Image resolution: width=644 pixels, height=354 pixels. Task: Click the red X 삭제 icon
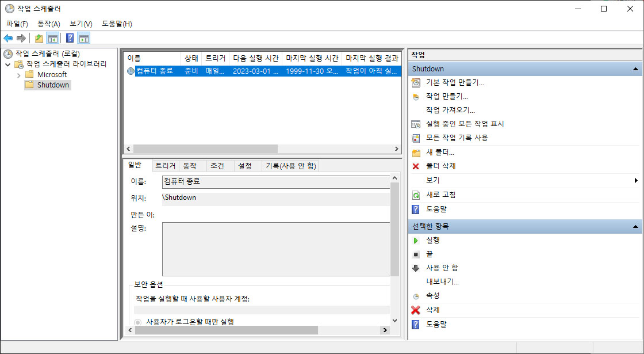coord(416,310)
